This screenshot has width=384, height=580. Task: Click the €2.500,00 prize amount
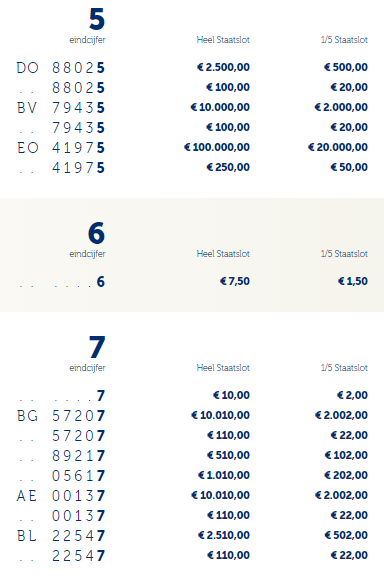click(223, 67)
